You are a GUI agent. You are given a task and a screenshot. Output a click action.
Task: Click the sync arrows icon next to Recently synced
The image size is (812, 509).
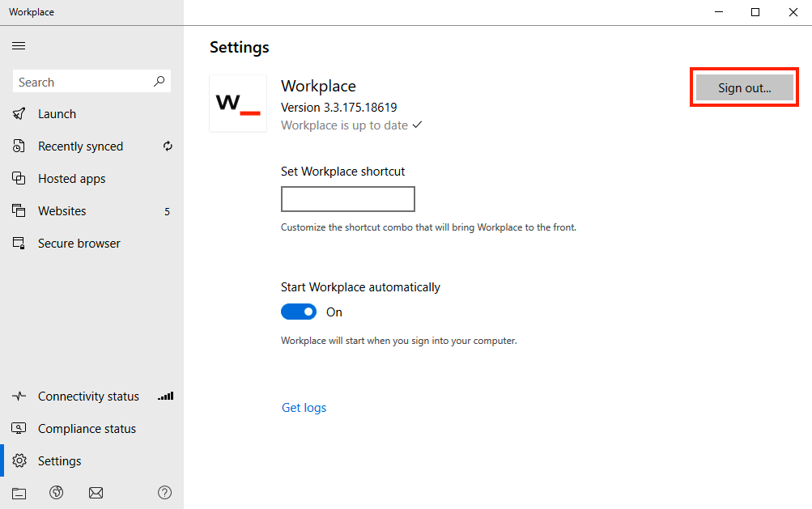(x=168, y=146)
